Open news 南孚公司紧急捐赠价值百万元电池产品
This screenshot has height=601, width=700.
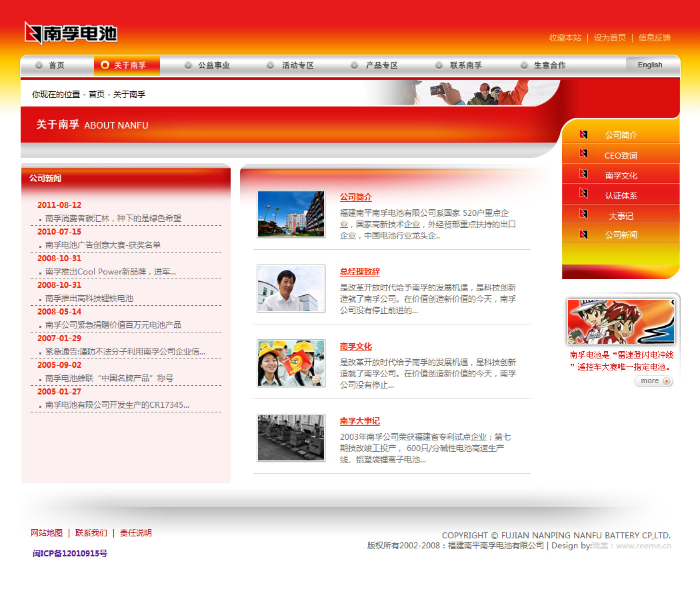click(x=113, y=324)
